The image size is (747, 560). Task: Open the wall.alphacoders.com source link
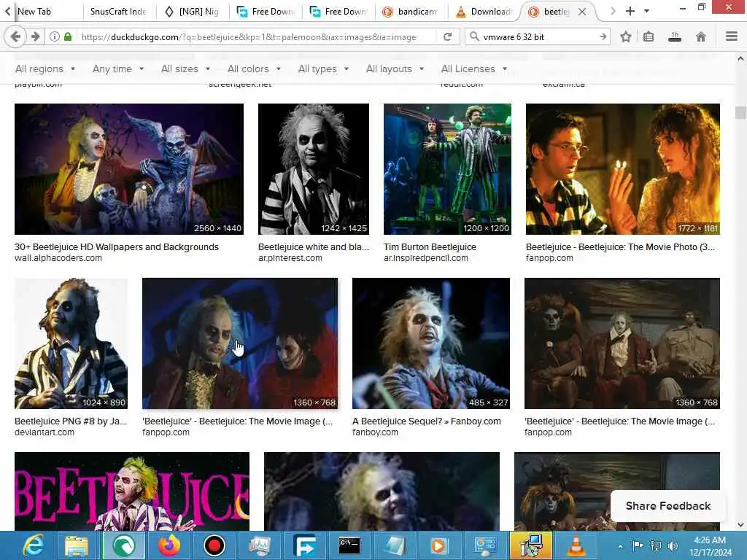(x=58, y=258)
